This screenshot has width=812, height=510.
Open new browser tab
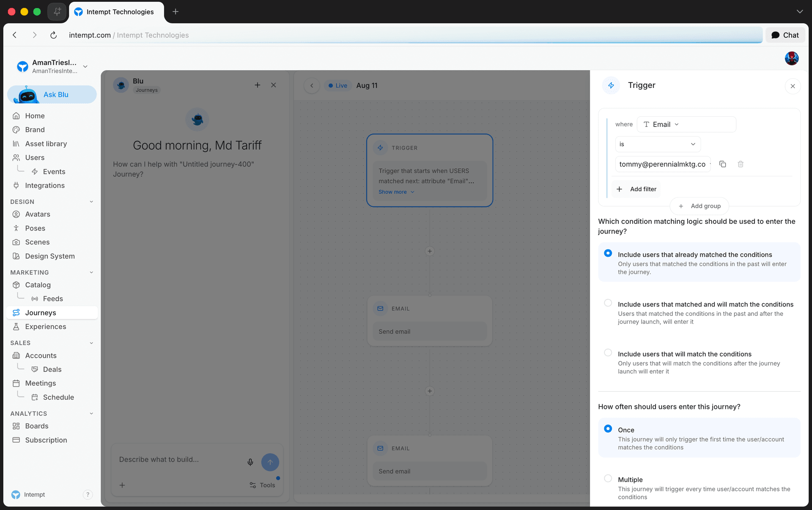176,11
